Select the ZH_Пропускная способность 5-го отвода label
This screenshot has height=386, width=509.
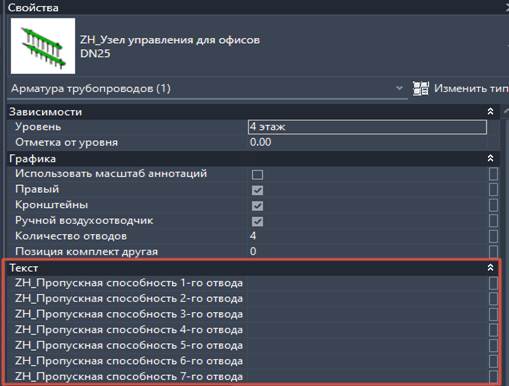coord(129,346)
